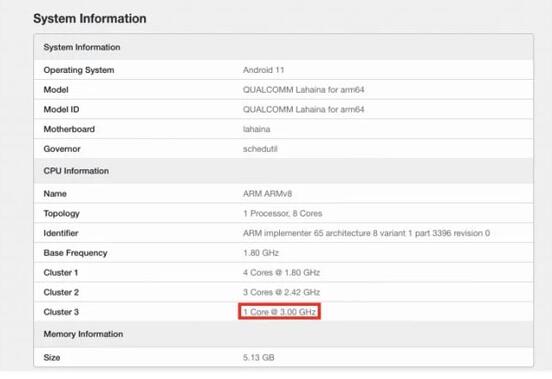
Task: Click the 'System Information' page heading
Action: coord(90,18)
